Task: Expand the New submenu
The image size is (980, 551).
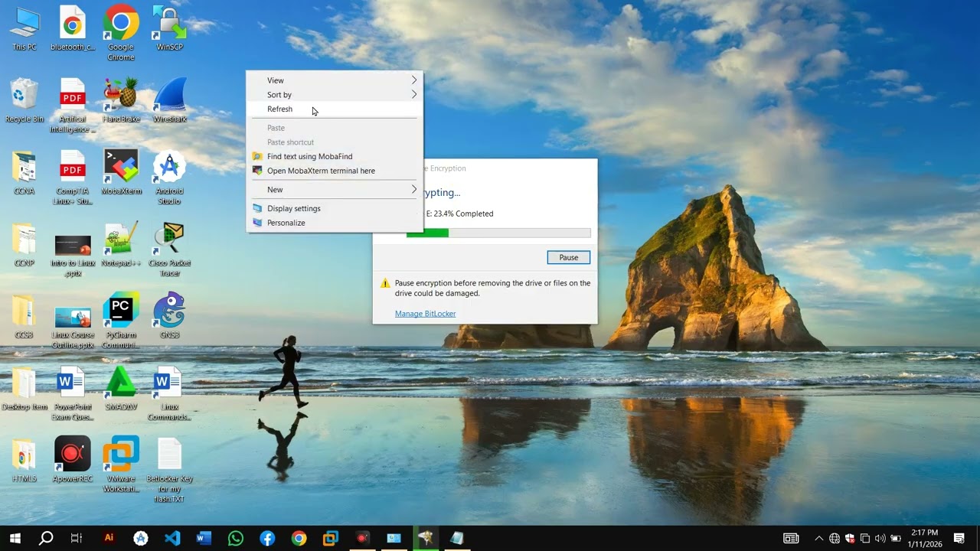Action: point(335,190)
